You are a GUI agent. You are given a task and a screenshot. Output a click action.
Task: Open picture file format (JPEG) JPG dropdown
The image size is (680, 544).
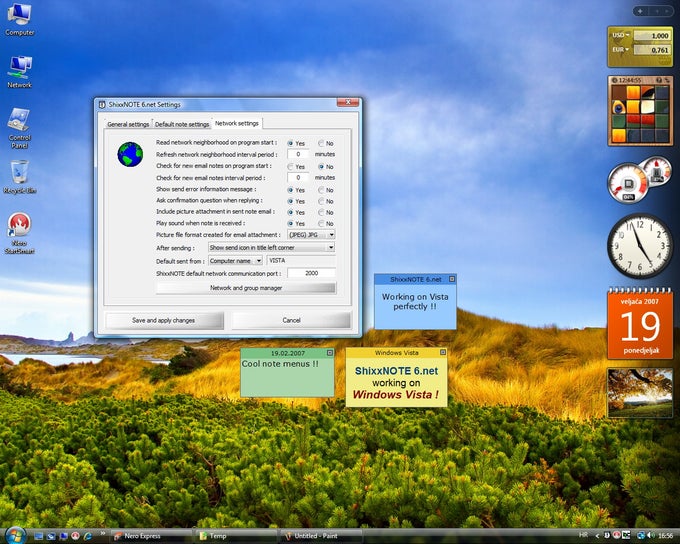(311, 235)
